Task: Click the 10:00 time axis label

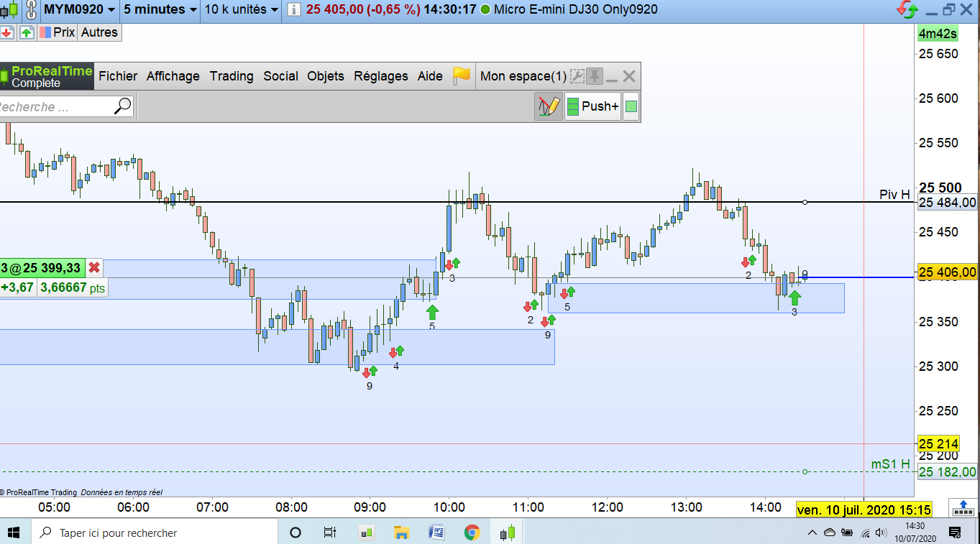Action: (x=449, y=507)
